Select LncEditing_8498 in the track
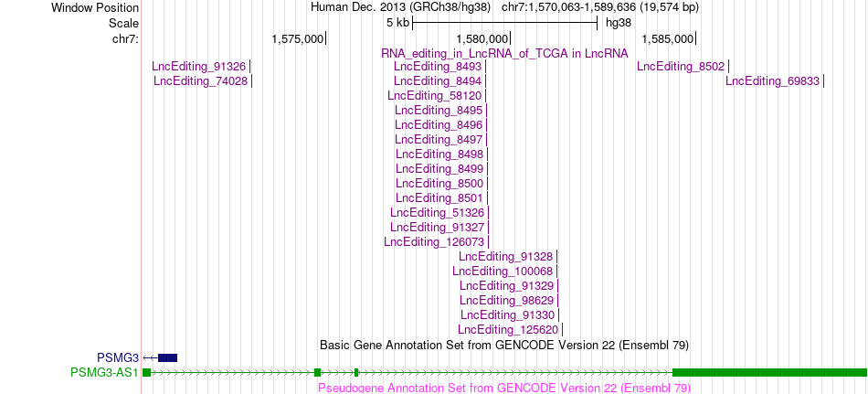The height and width of the screenshot is (394, 868). tap(439, 154)
